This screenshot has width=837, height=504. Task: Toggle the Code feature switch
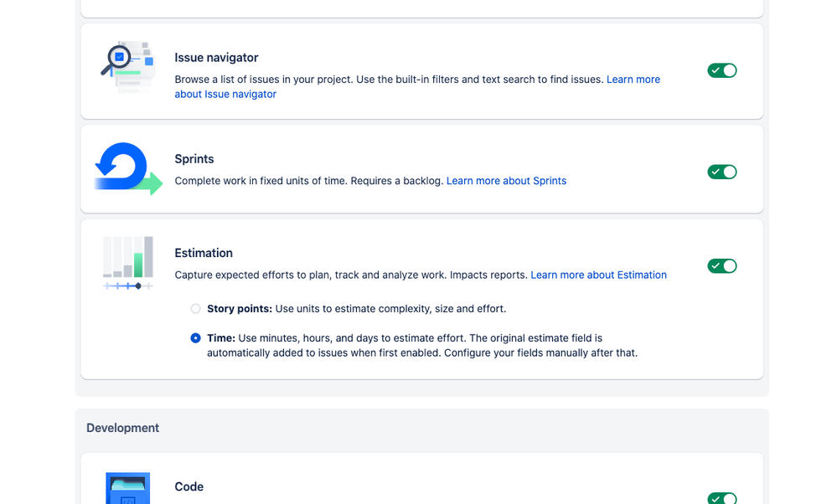(x=721, y=498)
